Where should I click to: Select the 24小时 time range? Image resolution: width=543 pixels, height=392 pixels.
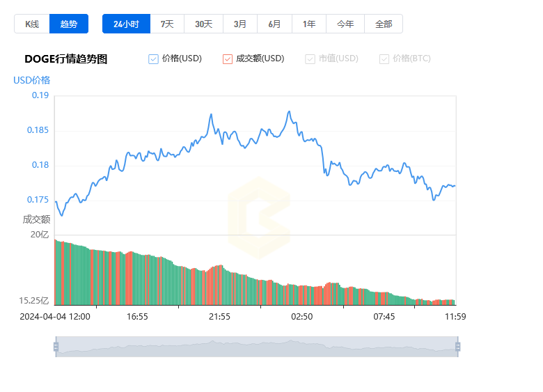pos(126,24)
